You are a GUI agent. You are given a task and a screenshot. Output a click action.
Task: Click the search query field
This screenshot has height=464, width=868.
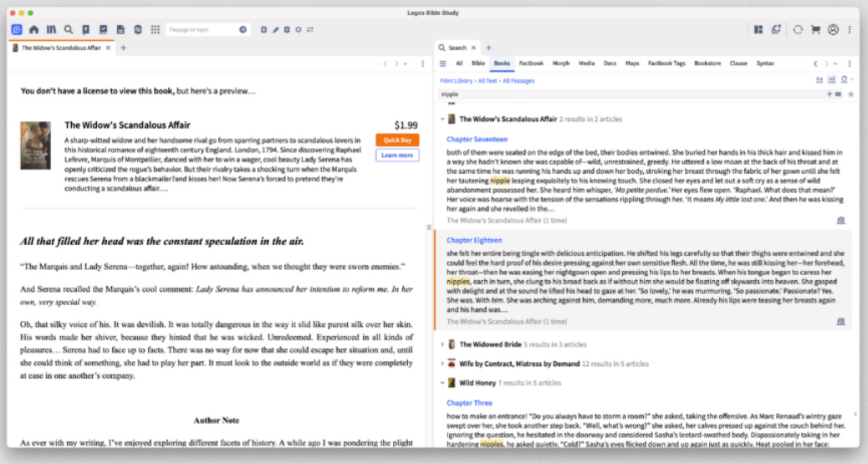[x=631, y=94]
